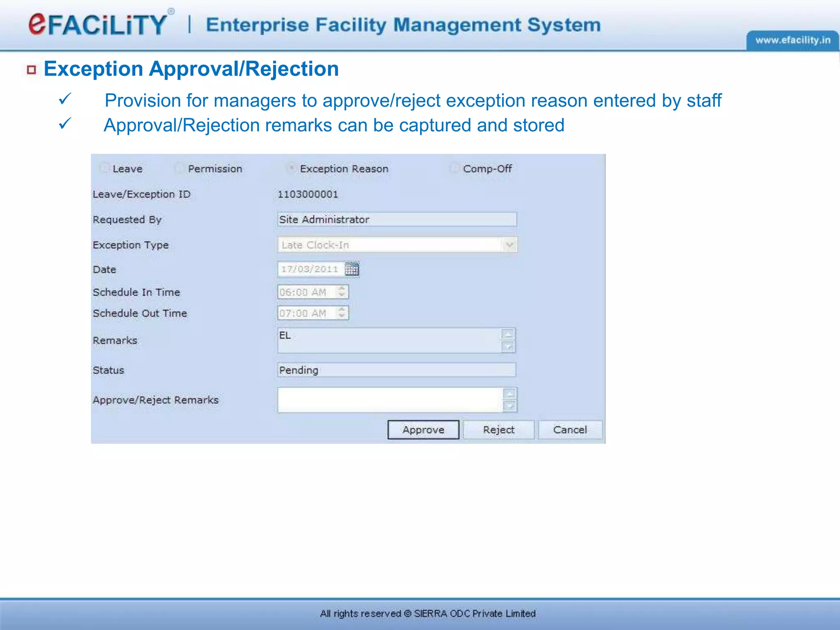Click the Reject button
The image size is (840, 630).
pyautogui.click(x=499, y=429)
